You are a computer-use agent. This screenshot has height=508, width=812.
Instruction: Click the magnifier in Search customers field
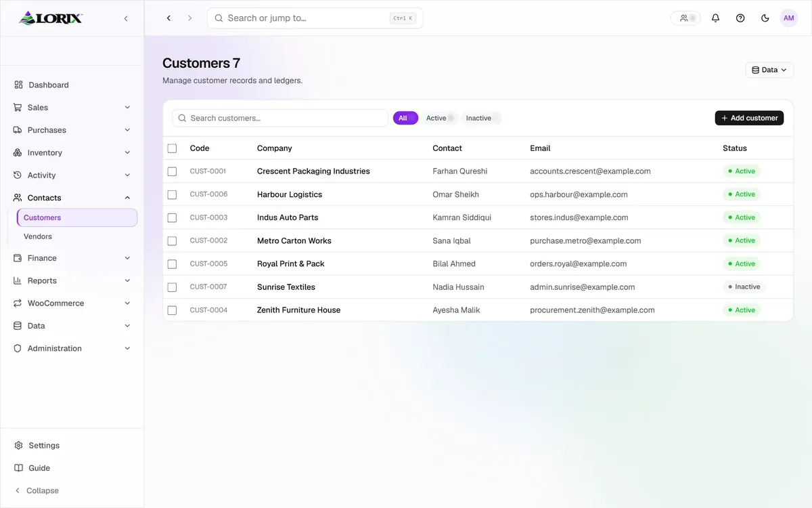coord(182,118)
